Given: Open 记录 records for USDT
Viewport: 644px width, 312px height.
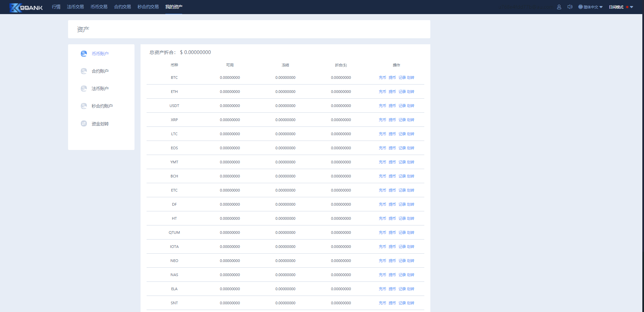Looking at the screenshot, I should [x=402, y=106].
